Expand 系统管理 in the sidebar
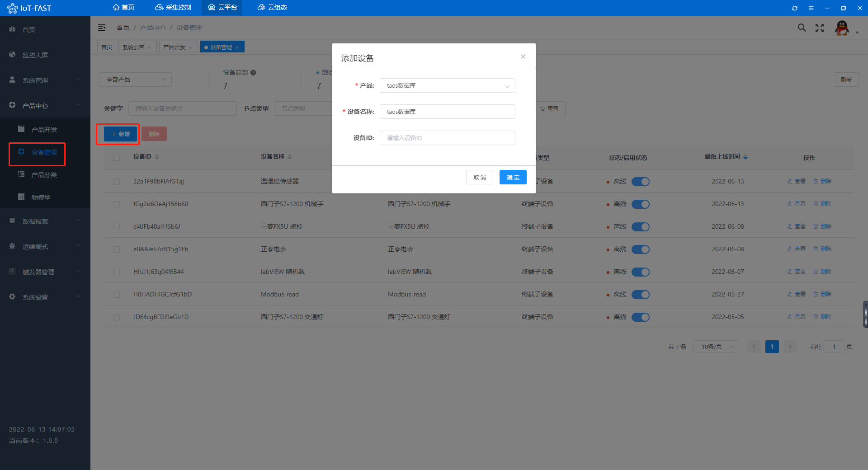Viewport: 868px width, 470px height. click(x=45, y=80)
